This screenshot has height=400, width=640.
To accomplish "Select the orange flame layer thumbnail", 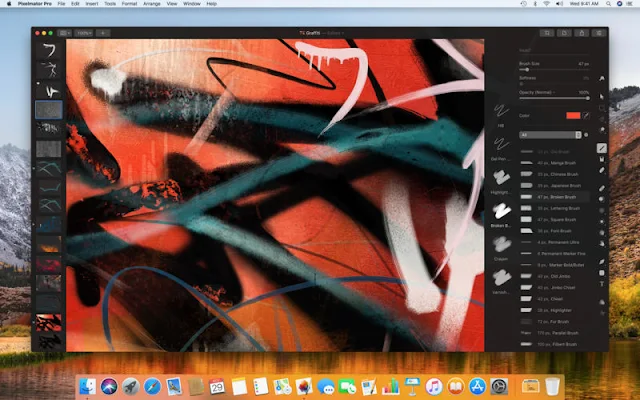I will [x=49, y=244].
